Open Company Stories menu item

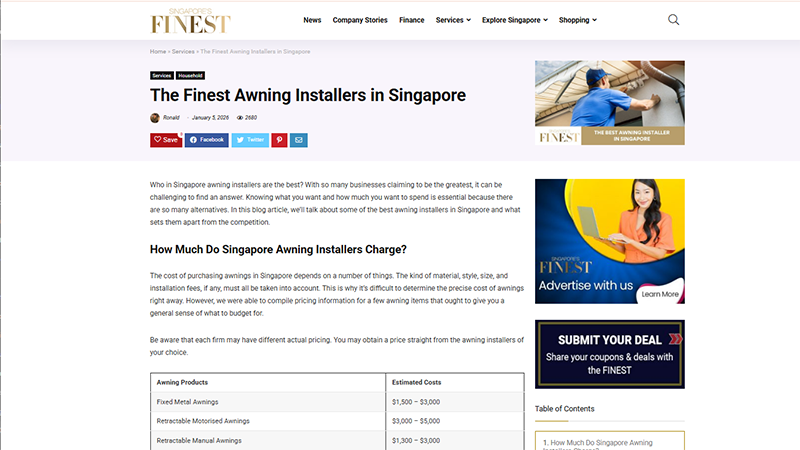click(360, 20)
